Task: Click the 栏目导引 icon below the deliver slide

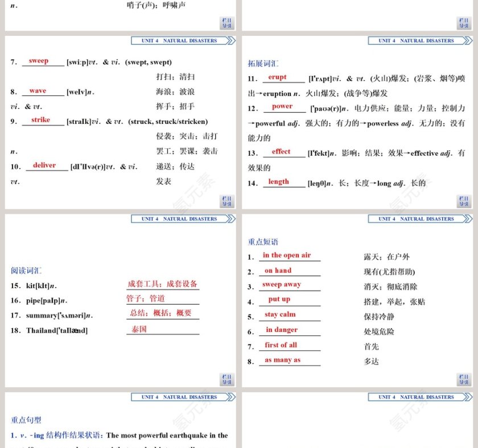Action: tap(226, 201)
